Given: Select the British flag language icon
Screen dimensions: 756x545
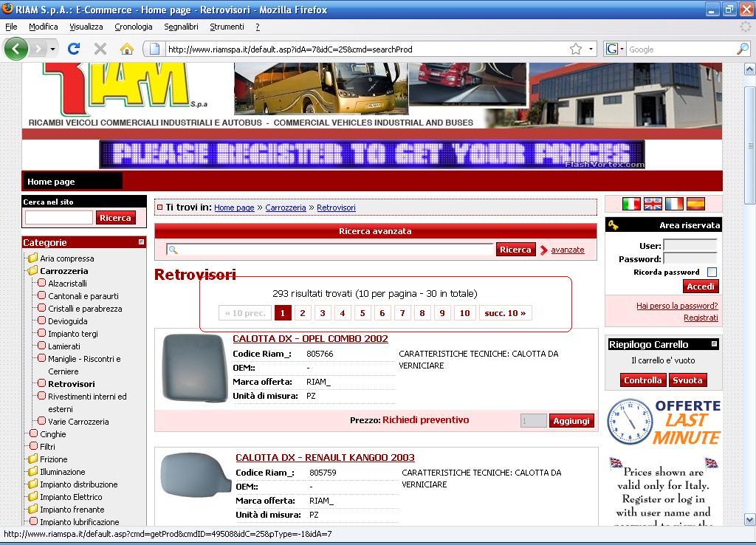Looking at the screenshot, I should pyautogui.click(x=653, y=204).
